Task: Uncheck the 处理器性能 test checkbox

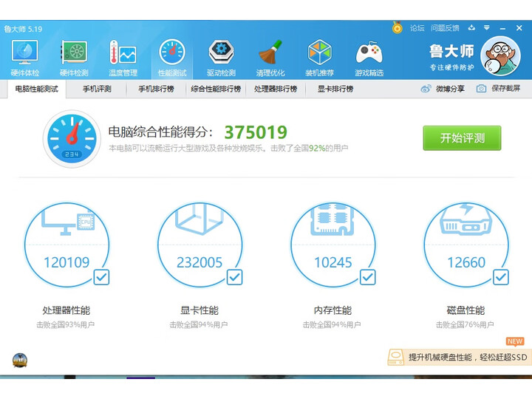Action: coord(101,277)
